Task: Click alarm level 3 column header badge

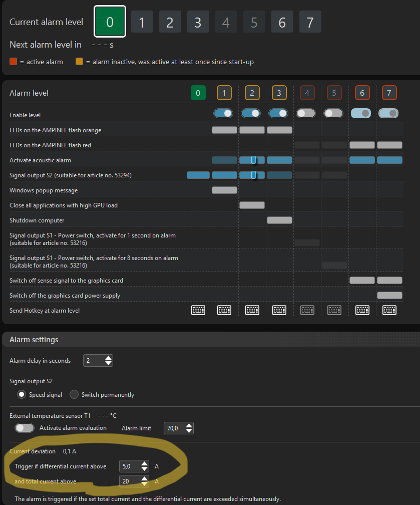Action: click(x=279, y=93)
